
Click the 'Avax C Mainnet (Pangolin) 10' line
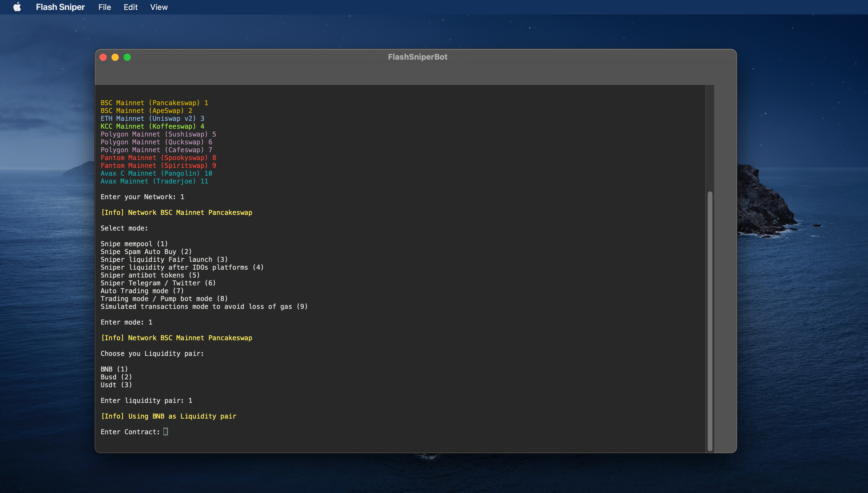(x=156, y=173)
